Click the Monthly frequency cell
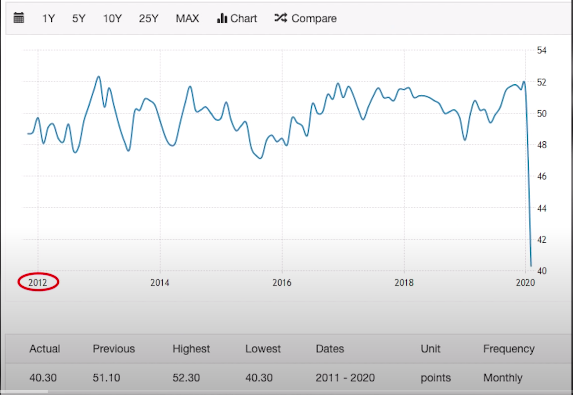This screenshot has height=395, width=573. pos(502,378)
